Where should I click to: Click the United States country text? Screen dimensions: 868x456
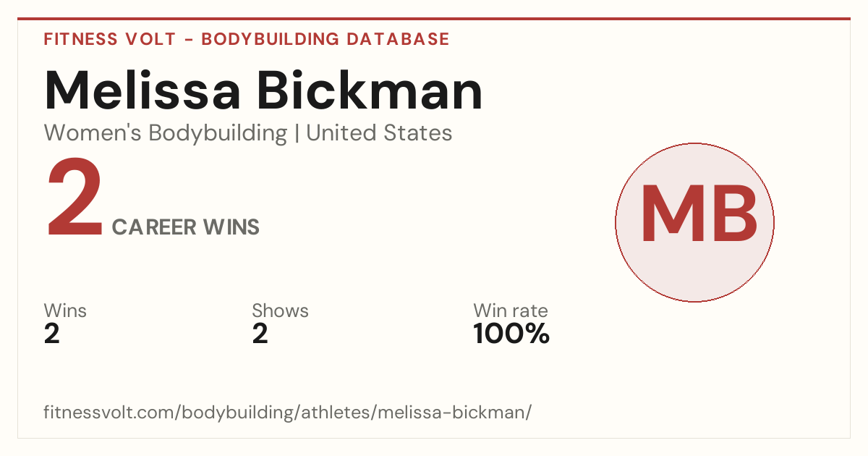click(379, 133)
